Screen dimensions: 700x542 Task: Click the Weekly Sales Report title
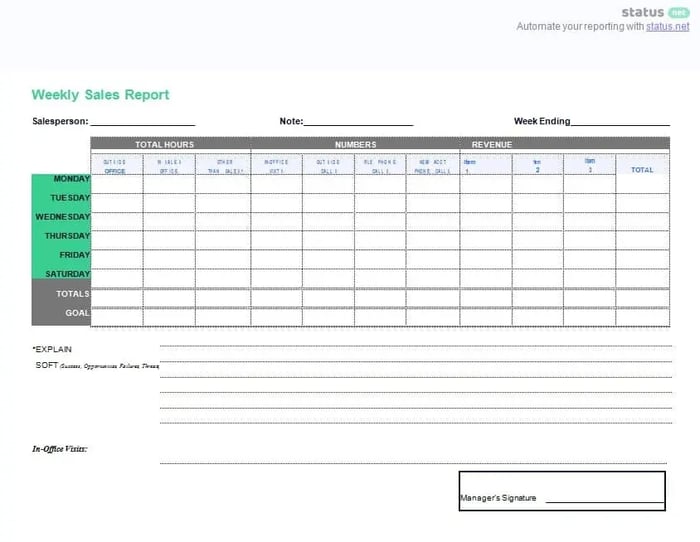[100, 95]
